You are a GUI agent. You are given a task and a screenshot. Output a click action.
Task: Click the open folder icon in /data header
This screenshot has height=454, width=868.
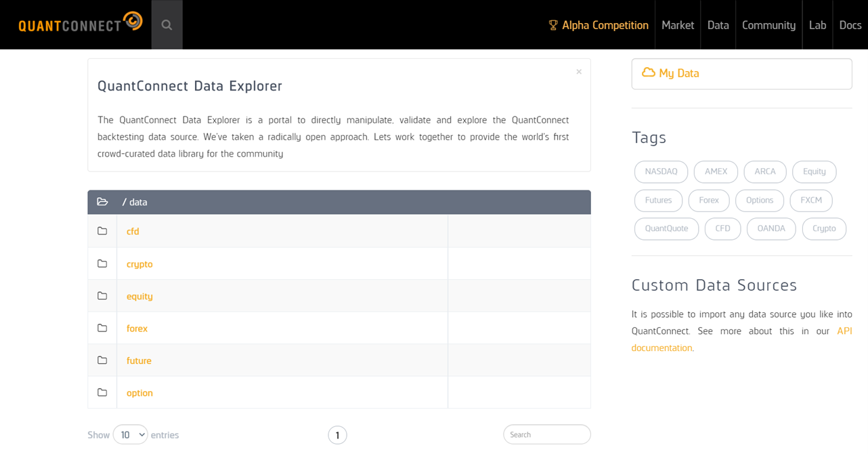coord(102,202)
